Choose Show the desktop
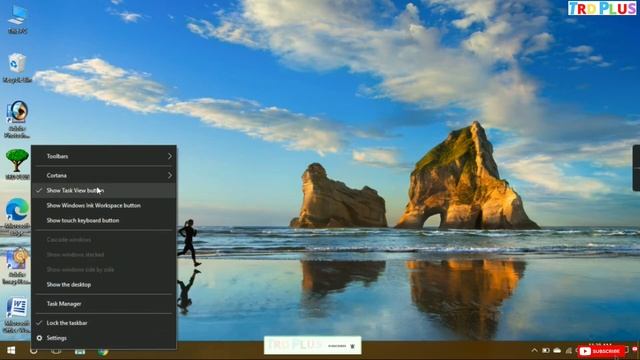Screen dimensions: 640x360 coord(104,284)
